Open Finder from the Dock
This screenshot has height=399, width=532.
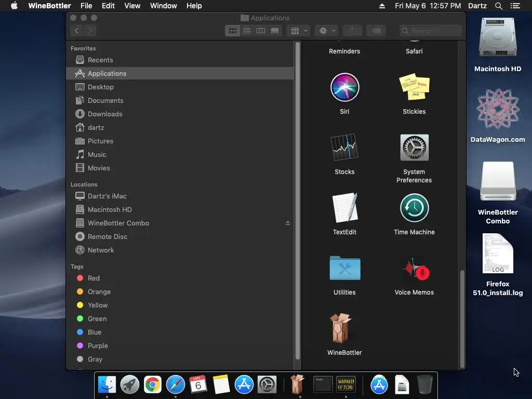(x=107, y=385)
